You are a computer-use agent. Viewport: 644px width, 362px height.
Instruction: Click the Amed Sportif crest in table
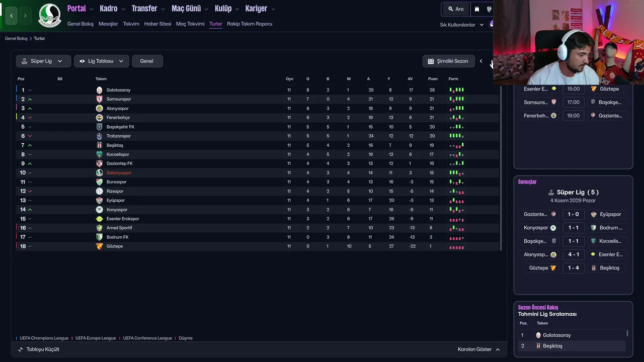click(x=99, y=228)
